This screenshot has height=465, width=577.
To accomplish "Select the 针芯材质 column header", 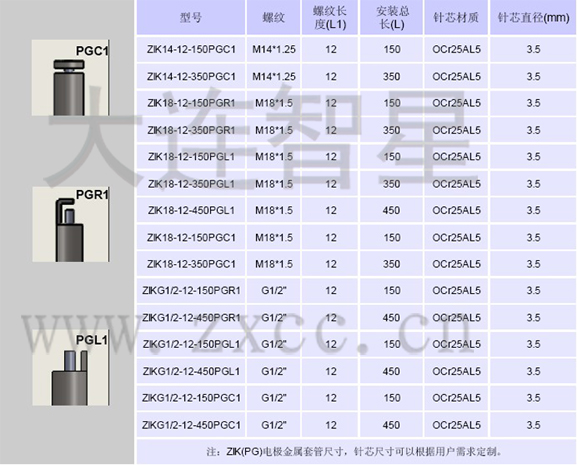I will click(456, 18).
